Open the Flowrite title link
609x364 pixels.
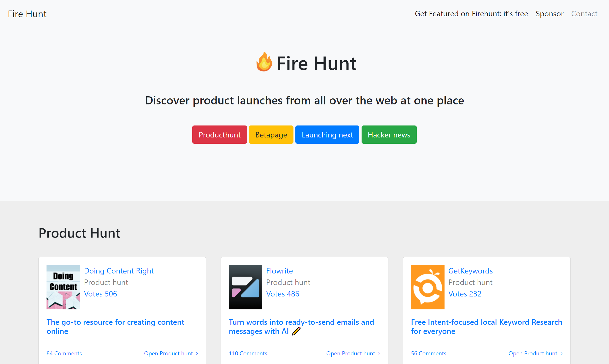point(280,271)
